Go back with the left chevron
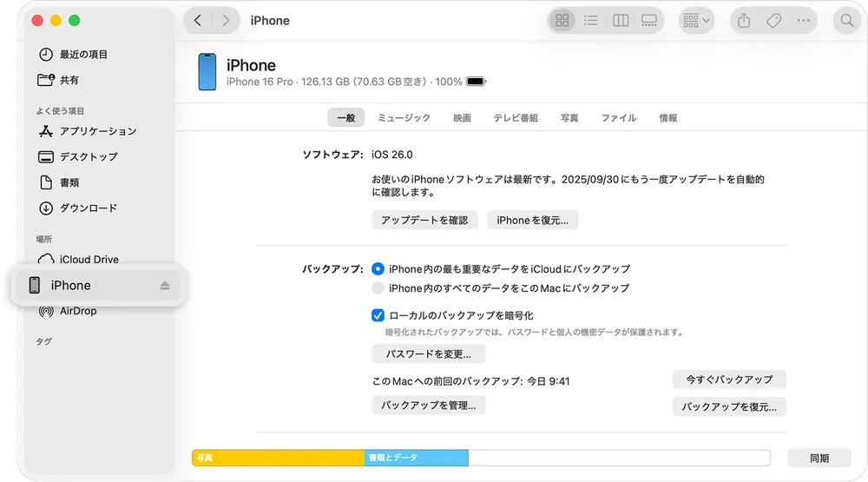Image resolution: width=868 pixels, height=482 pixels. click(198, 21)
